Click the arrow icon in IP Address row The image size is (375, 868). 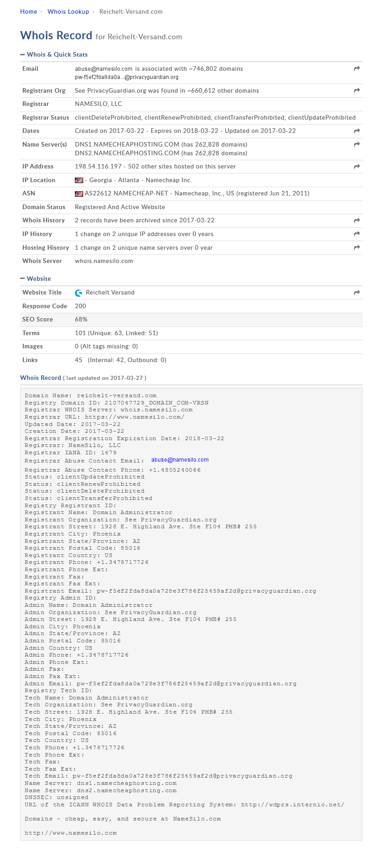(357, 167)
